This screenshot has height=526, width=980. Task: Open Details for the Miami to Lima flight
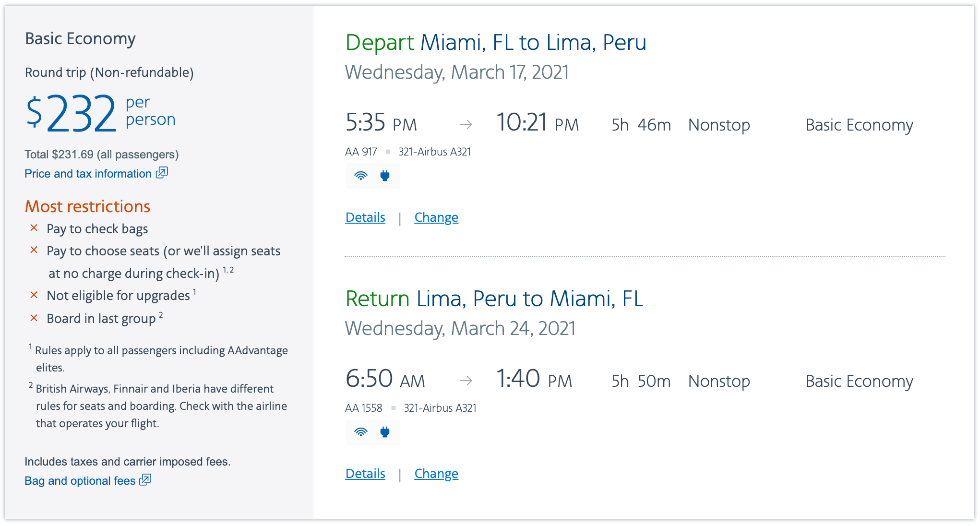(x=365, y=217)
